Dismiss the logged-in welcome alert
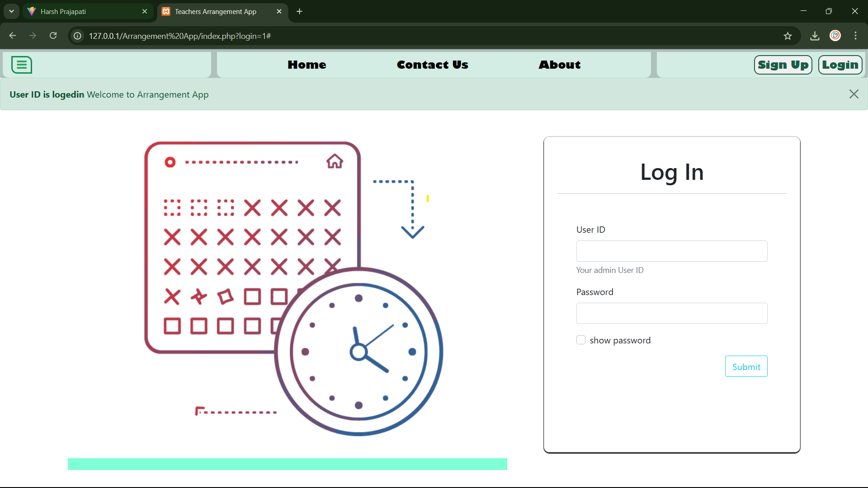 click(854, 94)
